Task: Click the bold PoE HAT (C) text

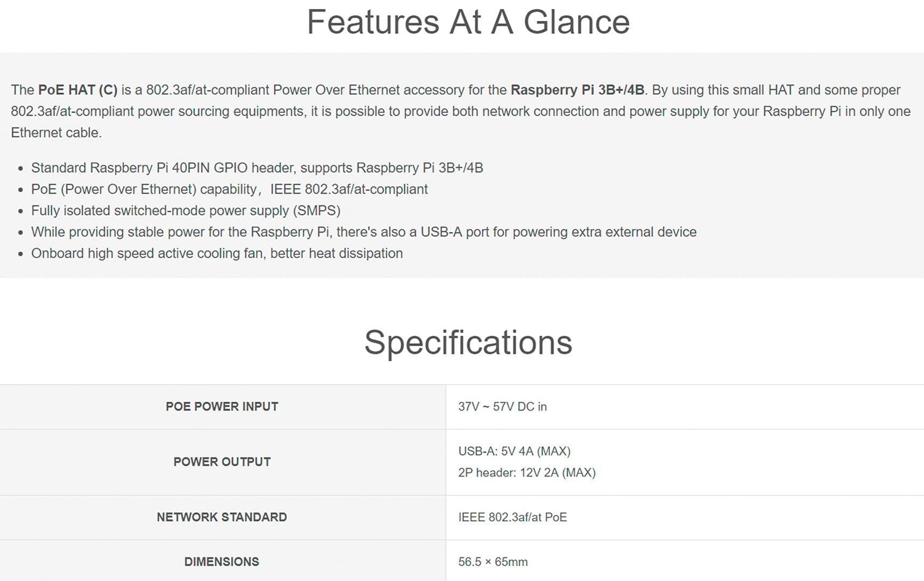Action: click(77, 90)
